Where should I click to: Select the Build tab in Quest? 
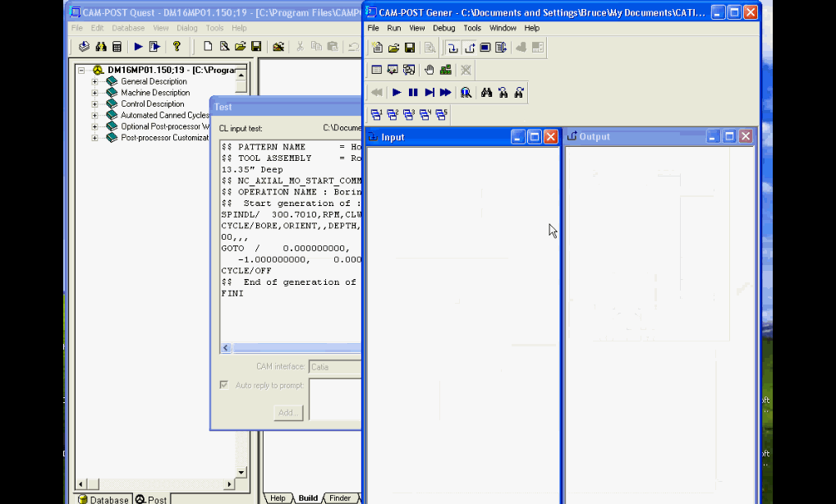tap(308, 498)
